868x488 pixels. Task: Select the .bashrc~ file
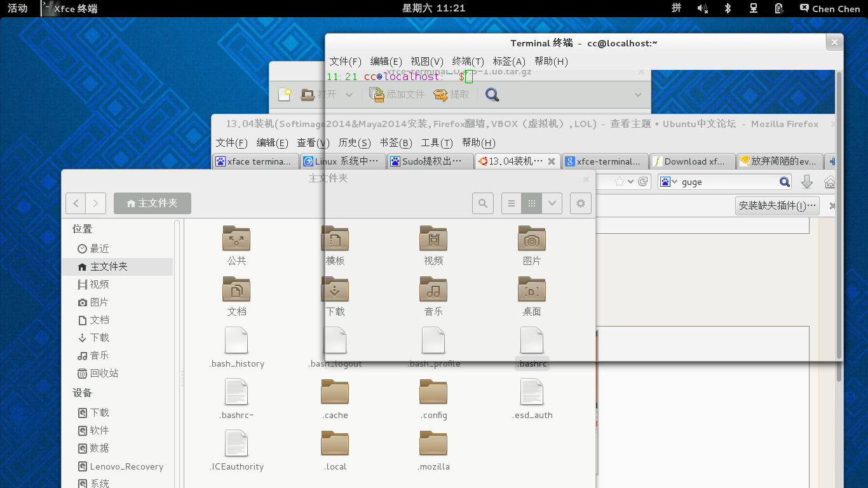coord(236,392)
